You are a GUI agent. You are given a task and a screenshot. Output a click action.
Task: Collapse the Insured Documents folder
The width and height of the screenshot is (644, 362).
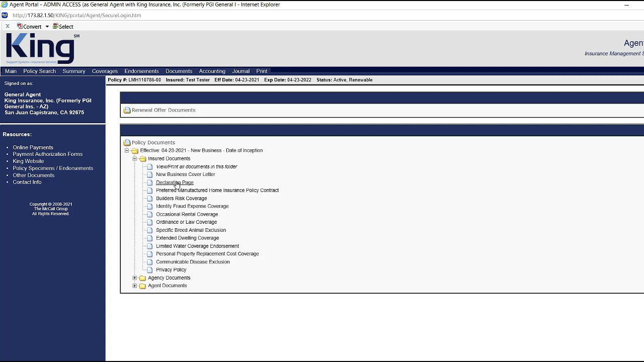[135, 158]
